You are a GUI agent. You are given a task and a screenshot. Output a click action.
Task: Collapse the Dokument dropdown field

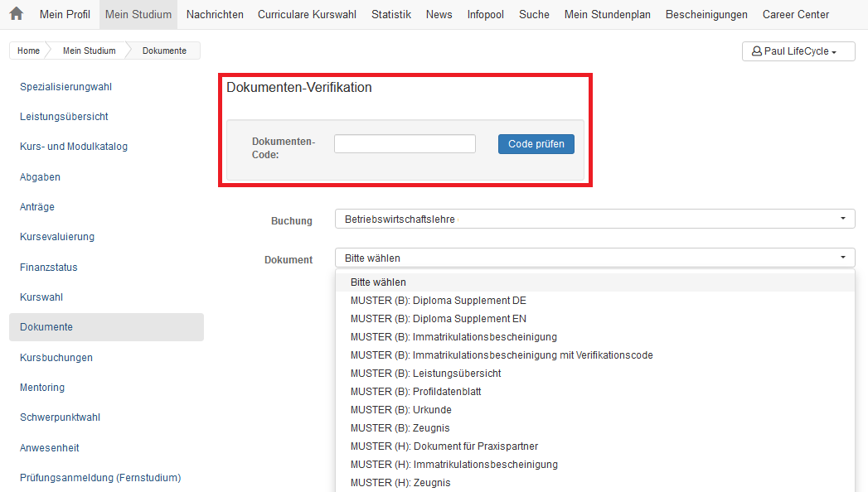pyautogui.click(x=595, y=258)
